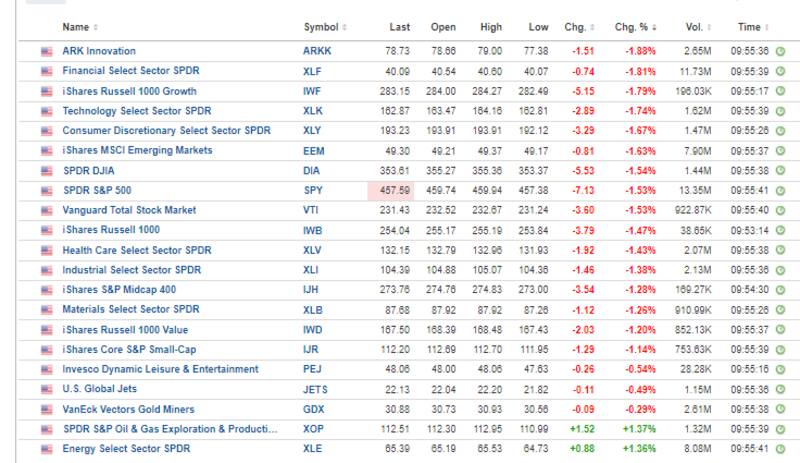Click the clock icon in the SPY row
This screenshot has width=800, height=463.
780,190
